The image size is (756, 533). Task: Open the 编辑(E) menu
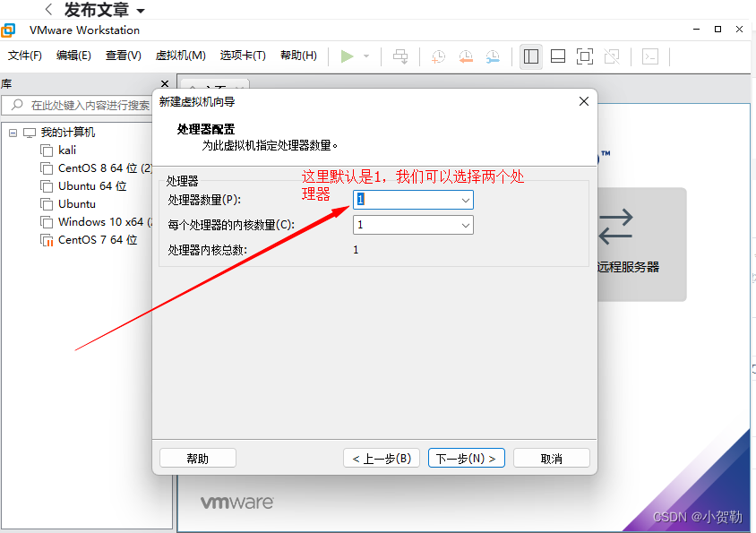(x=73, y=56)
